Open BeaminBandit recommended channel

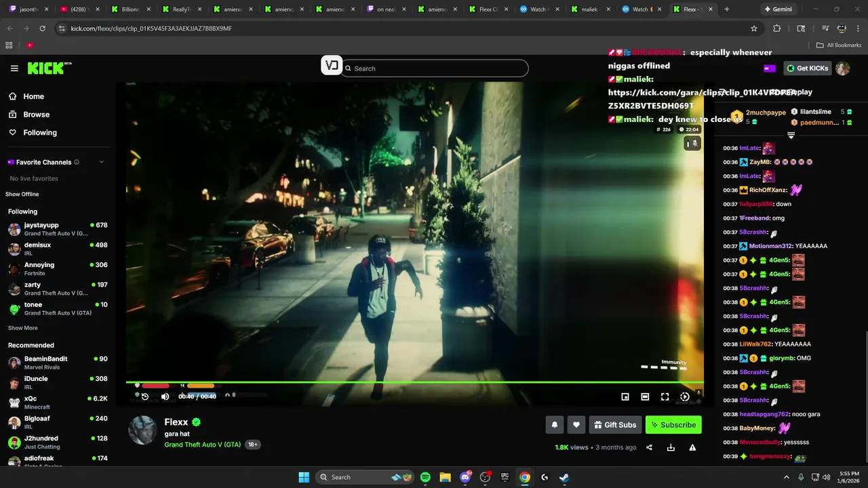(x=58, y=363)
